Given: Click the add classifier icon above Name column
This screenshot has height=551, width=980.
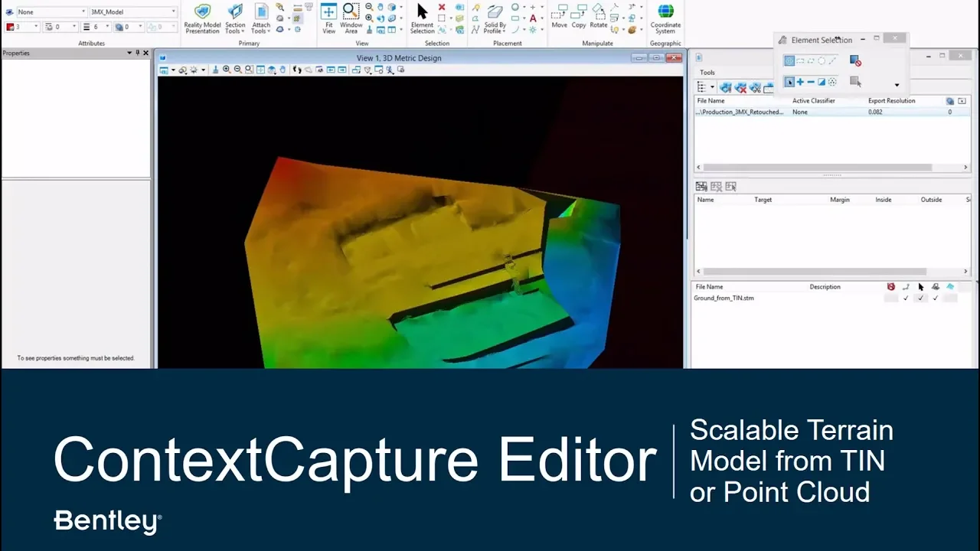Looking at the screenshot, I should click(701, 187).
